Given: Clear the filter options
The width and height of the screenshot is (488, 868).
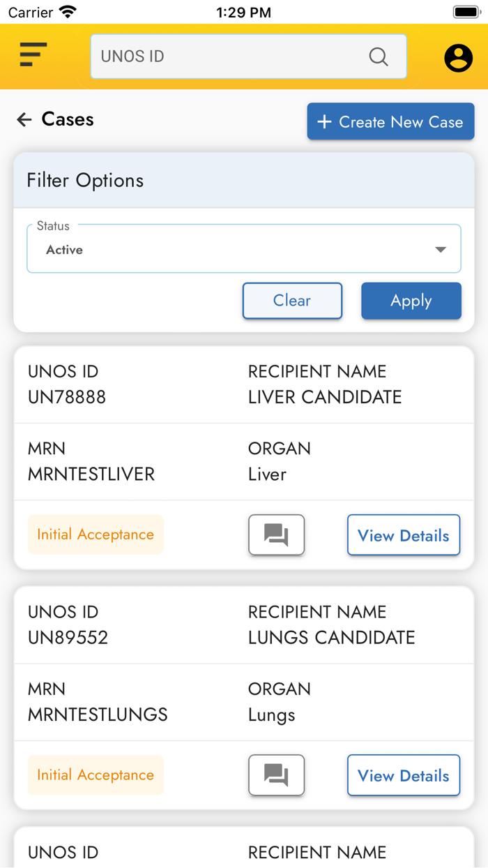Looking at the screenshot, I should pos(292,301).
